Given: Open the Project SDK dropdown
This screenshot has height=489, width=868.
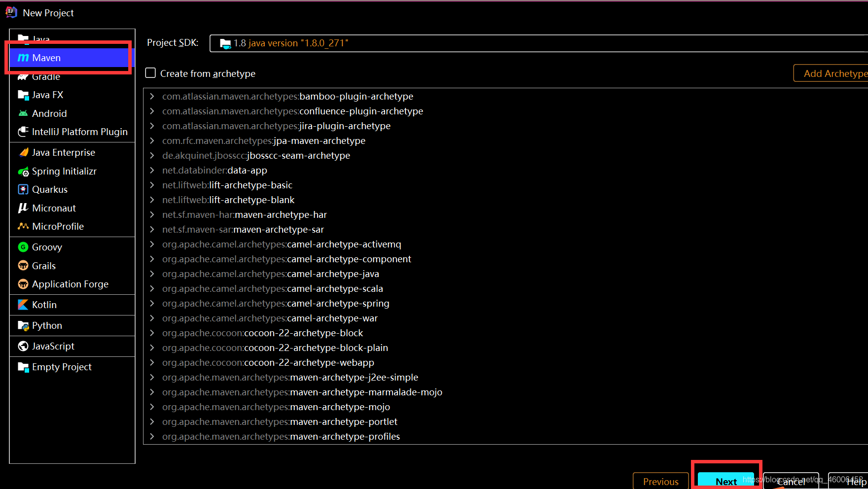Looking at the screenshot, I should click(x=539, y=43).
